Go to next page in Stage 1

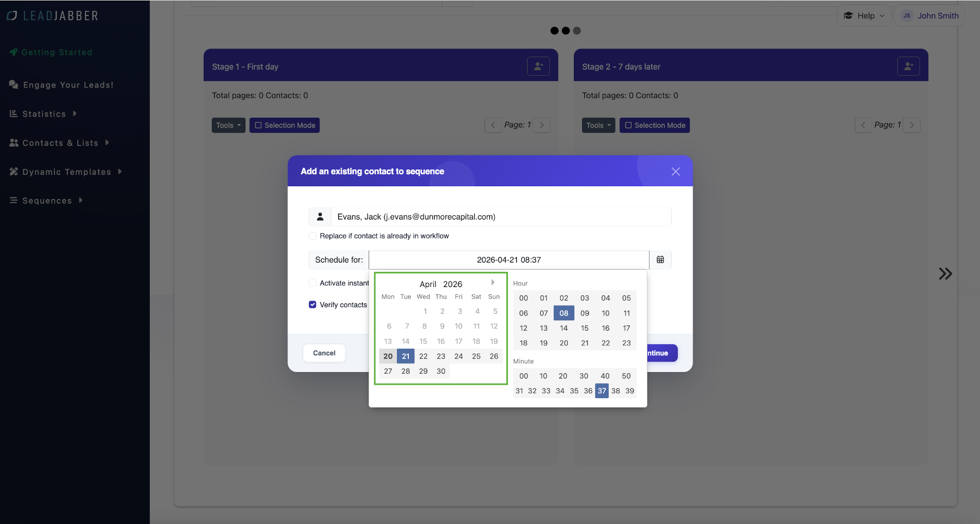[x=542, y=125]
